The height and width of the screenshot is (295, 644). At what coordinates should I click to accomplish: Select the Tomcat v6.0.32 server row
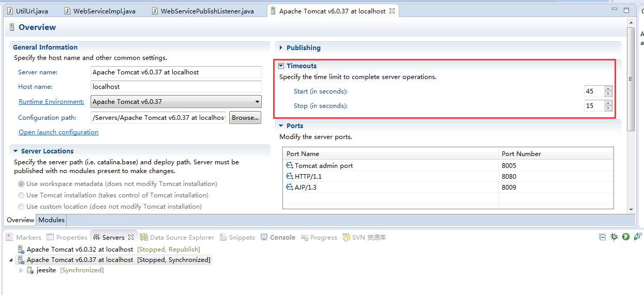click(x=109, y=249)
